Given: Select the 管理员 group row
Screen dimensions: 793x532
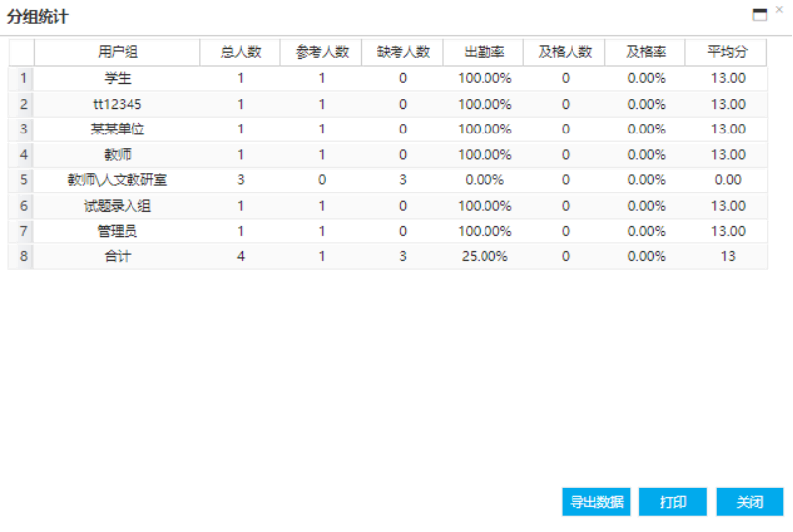Looking at the screenshot, I should [x=117, y=231].
